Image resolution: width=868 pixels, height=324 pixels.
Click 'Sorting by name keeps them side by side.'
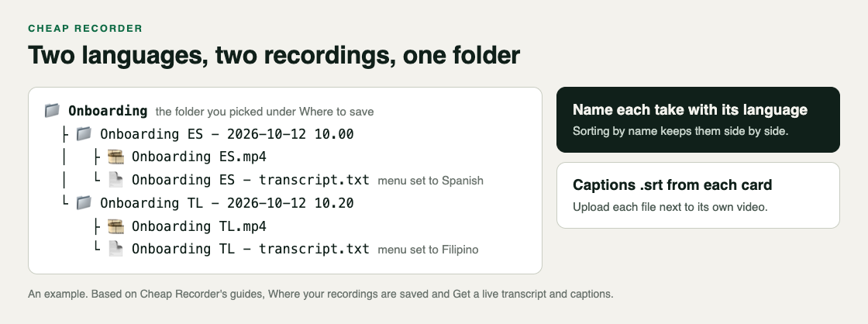(x=680, y=131)
